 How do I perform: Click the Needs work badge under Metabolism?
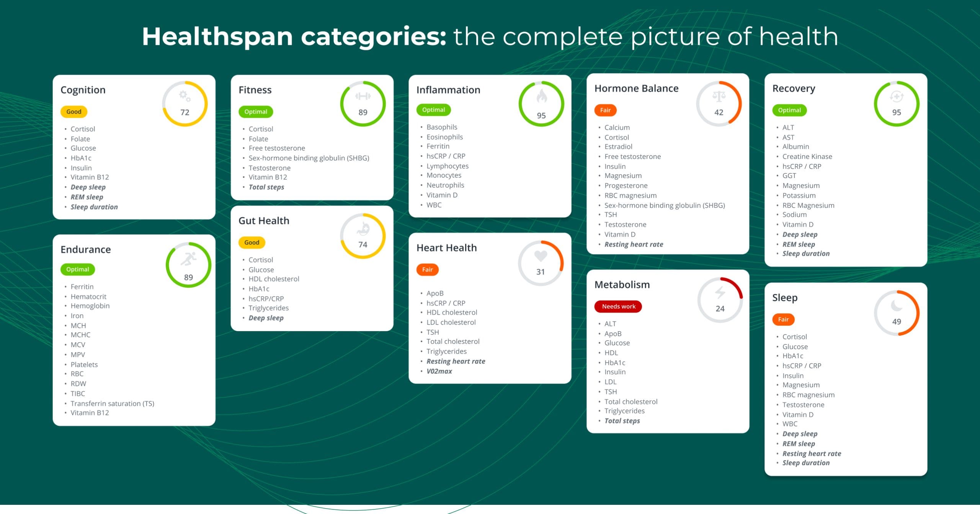[x=618, y=307]
